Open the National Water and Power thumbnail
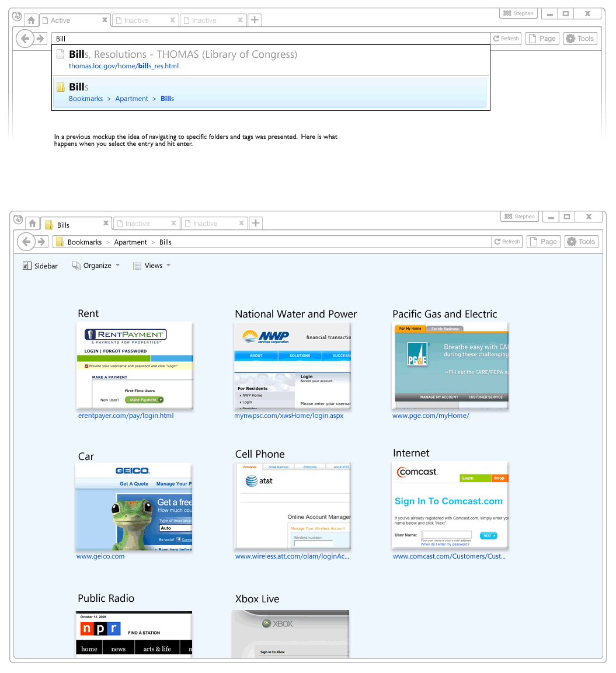The image size is (616, 673). [x=293, y=365]
